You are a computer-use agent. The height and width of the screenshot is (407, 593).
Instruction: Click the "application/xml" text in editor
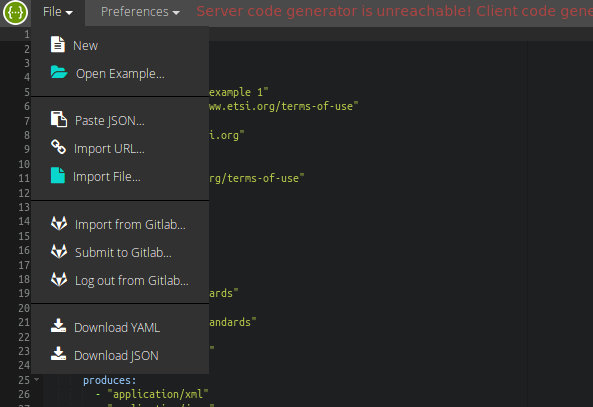click(158, 394)
